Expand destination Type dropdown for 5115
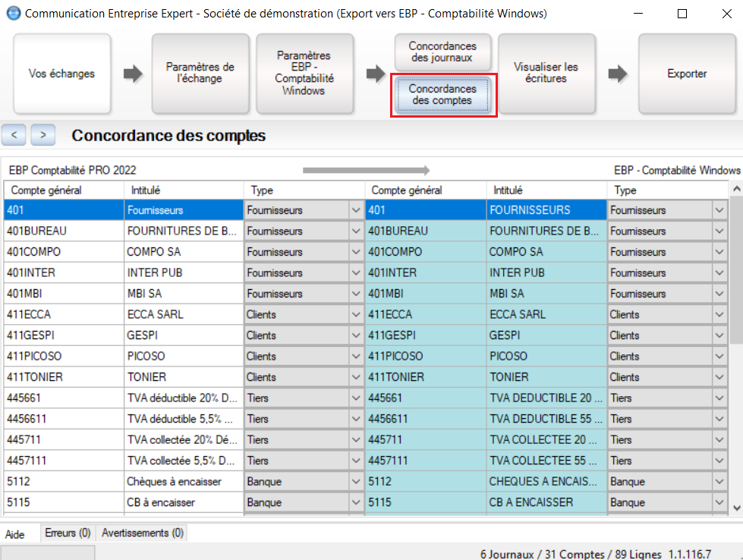The image size is (743, 560). pyautogui.click(x=719, y=502)
